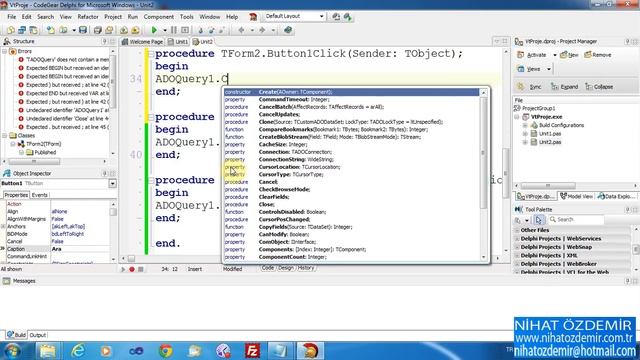Click the Expand button in Project Manager
This screenshot has width=640, height=360.
click(564, 87)
